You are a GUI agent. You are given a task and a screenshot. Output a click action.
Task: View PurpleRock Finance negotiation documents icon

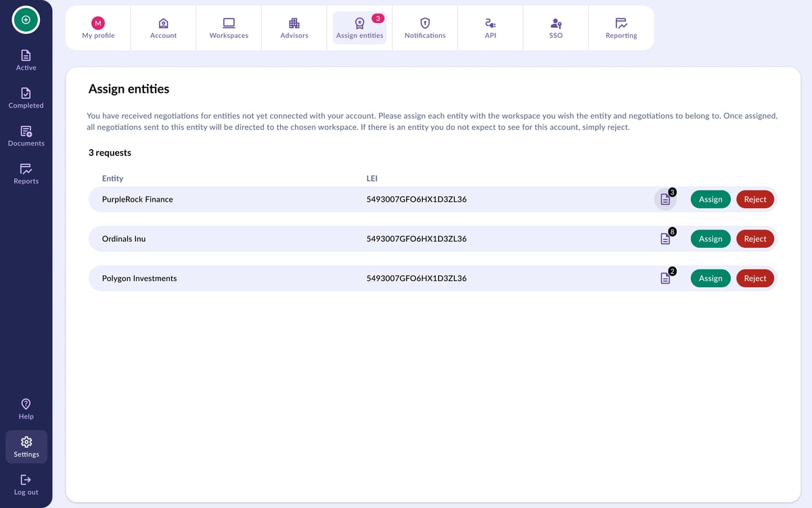coord(665,199)
